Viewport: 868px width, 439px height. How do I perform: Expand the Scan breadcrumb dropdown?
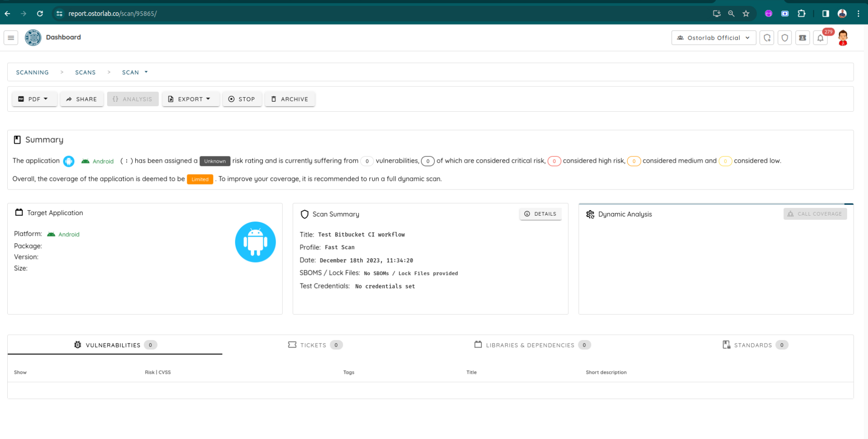tap(135, 72)
